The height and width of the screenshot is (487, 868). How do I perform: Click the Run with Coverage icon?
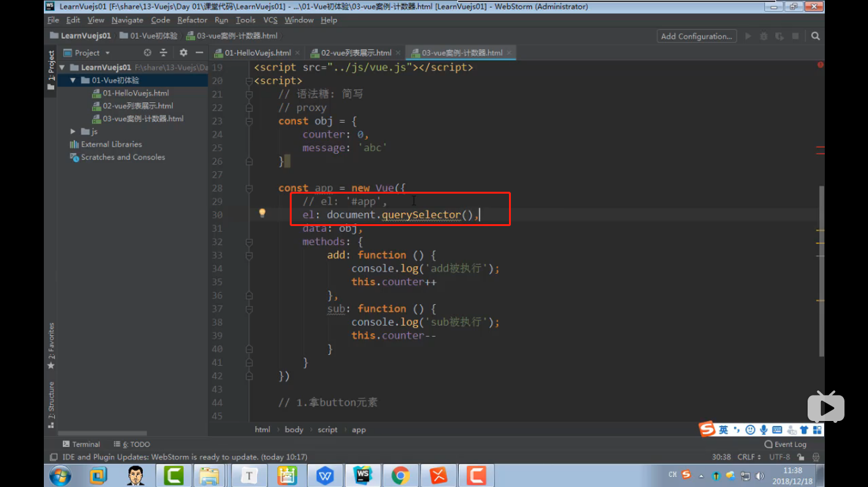(780, 36)
